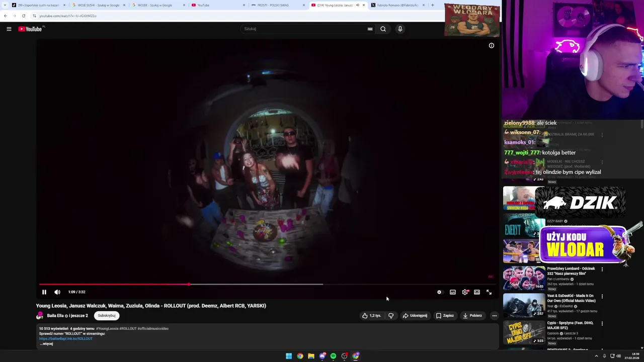This screenshot has height=362, width=644.
Task: Toggle subtitles in the player
Action: click(453, 292)
